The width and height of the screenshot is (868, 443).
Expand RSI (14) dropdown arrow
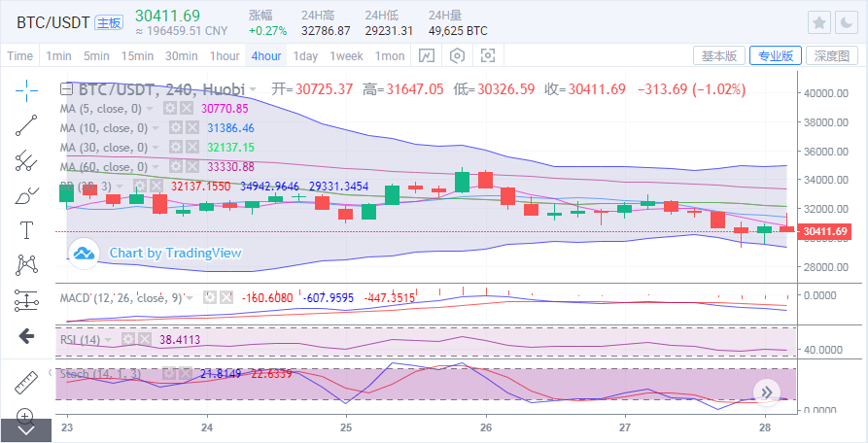pos(109,340)
